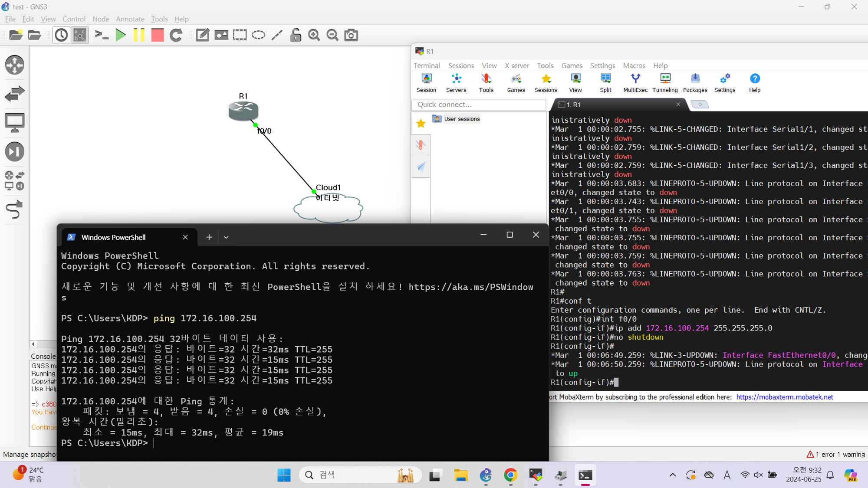This screenshot has height=488, width=868.
Task: Browse routers category in device sidebar
Action: coord(15,65)
